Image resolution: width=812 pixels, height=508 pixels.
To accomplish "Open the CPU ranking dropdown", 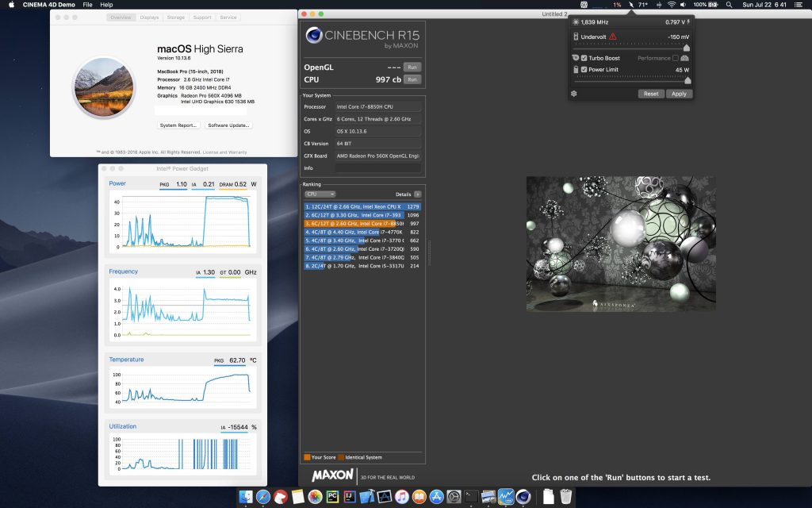I will point(320,194).
